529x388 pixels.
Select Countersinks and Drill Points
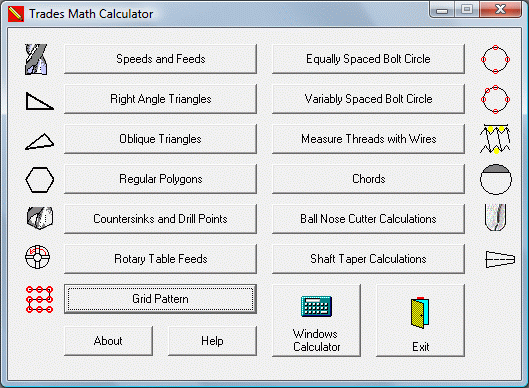click(x=161, y=219)
